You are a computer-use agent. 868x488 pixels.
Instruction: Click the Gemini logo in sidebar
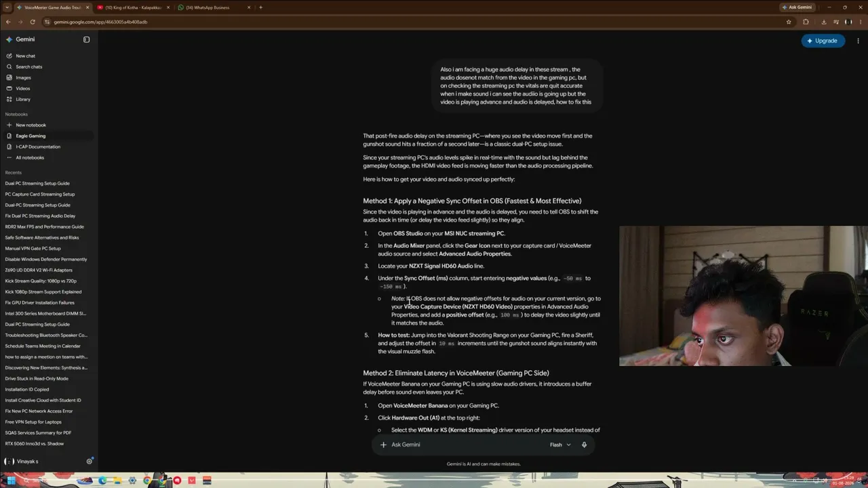tap(9, 39)
